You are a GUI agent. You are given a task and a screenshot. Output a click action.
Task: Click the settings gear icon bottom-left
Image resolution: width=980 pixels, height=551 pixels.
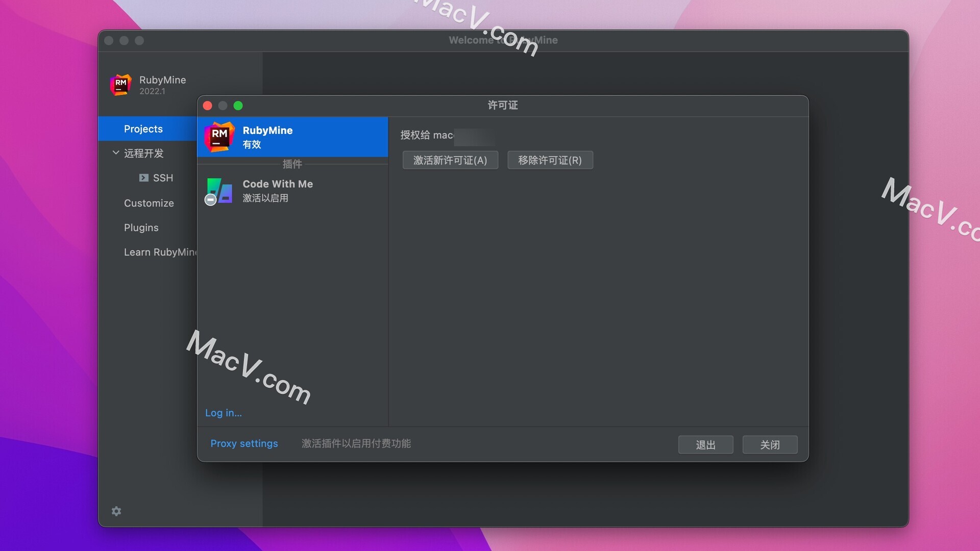(116, 511)
